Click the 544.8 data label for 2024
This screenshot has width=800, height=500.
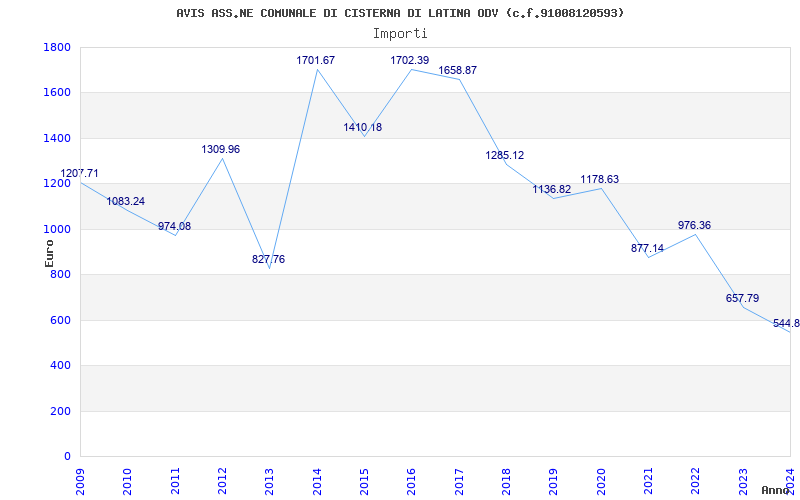point(786,323)
